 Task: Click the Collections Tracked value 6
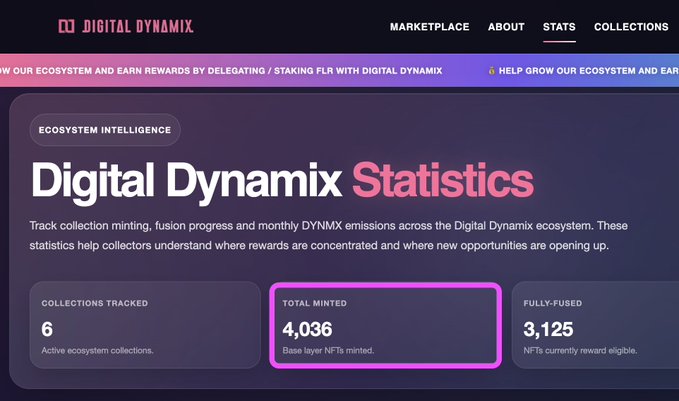tap(47, 330)
